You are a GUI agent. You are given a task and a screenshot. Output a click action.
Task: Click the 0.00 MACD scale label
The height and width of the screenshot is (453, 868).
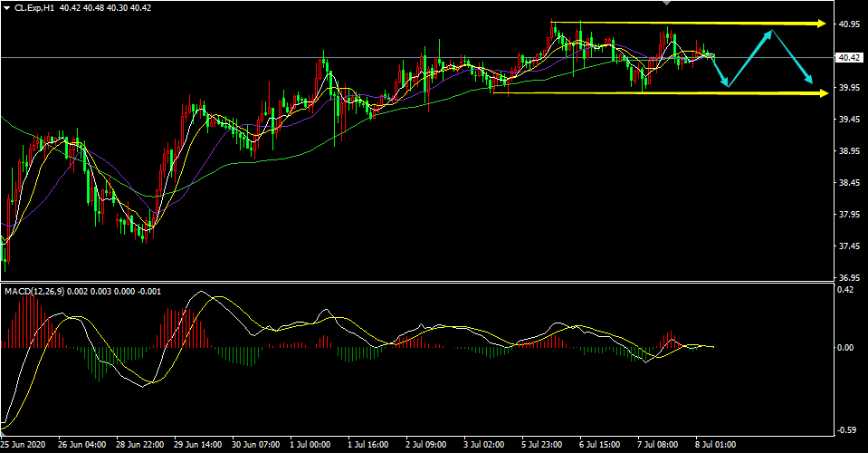click(845, 347)
